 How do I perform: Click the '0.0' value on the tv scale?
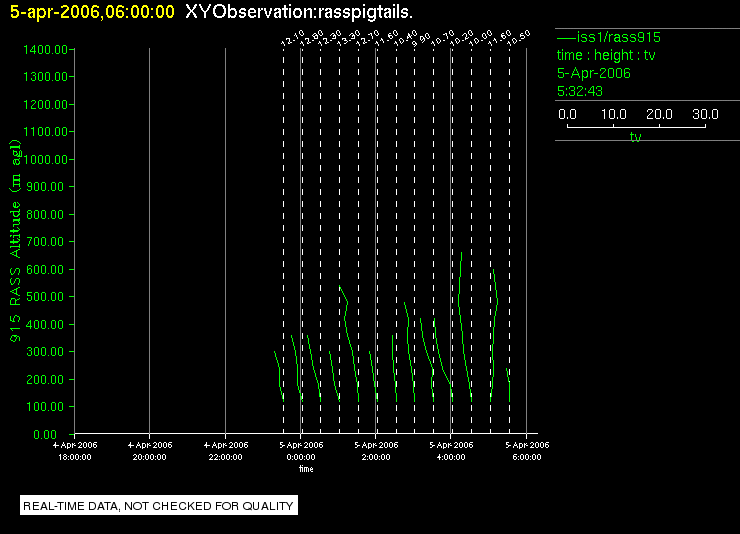tap(567, 114)
